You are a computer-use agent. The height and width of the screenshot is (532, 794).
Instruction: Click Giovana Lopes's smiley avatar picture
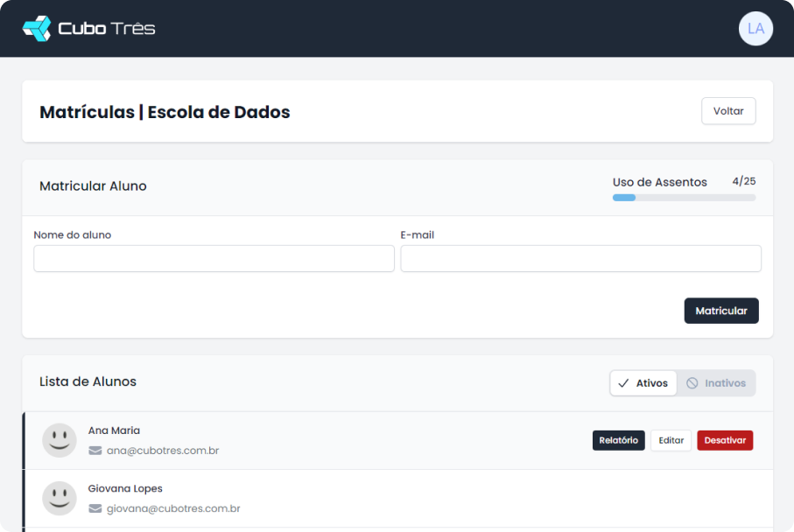click(59, 498)
